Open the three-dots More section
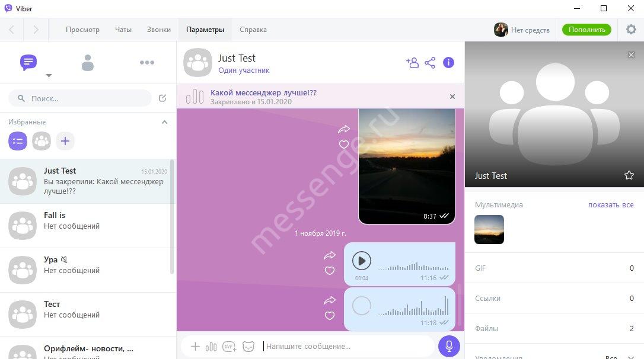This screenshot has width=644, height=359. 146,62
